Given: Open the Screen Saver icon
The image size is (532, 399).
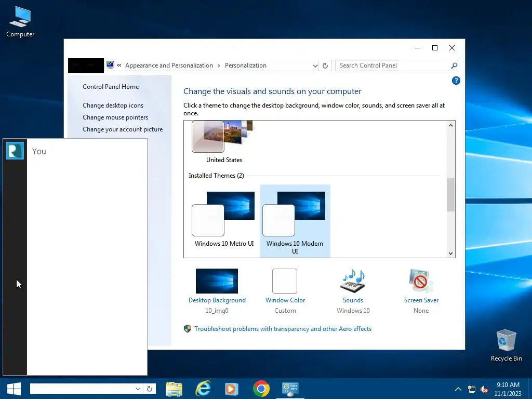Looking at the screenshot, I should [421, 281].
